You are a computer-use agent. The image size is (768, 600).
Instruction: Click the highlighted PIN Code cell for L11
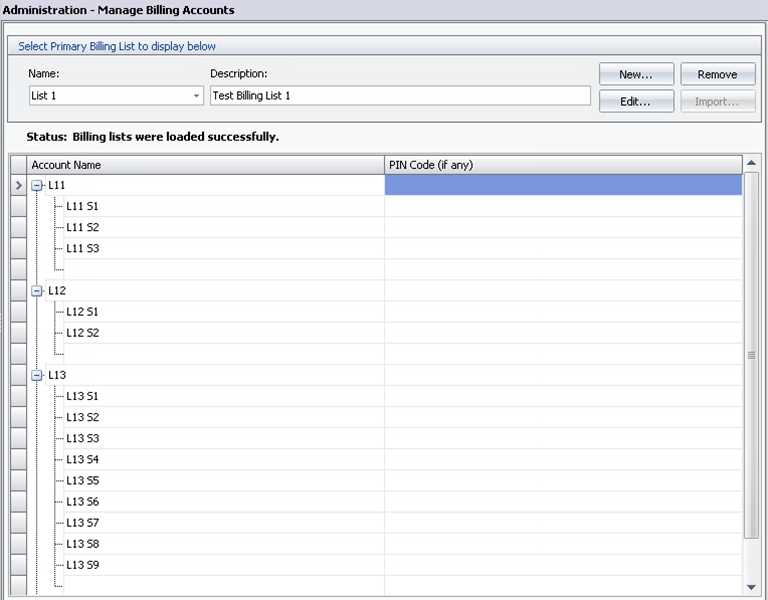tap(563, 186)
